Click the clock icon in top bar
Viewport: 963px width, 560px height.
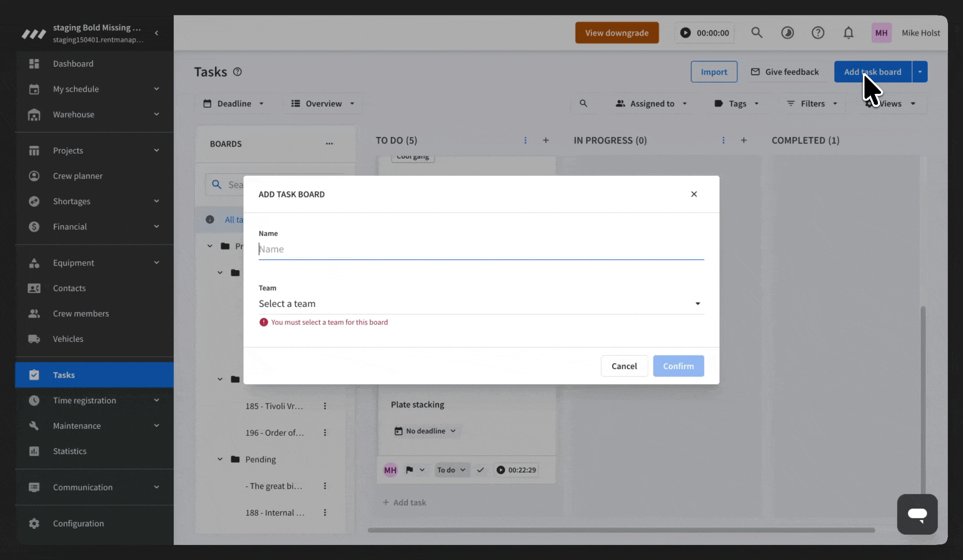tap(787, 33)
